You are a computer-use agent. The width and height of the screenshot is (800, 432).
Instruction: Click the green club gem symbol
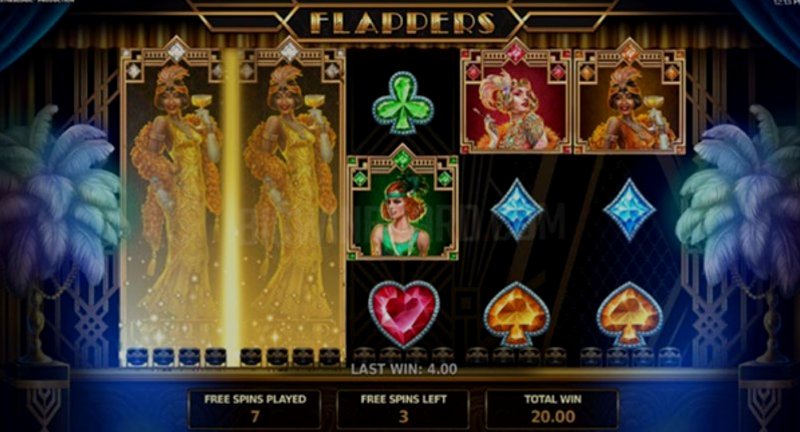click(x=403, y=103)
